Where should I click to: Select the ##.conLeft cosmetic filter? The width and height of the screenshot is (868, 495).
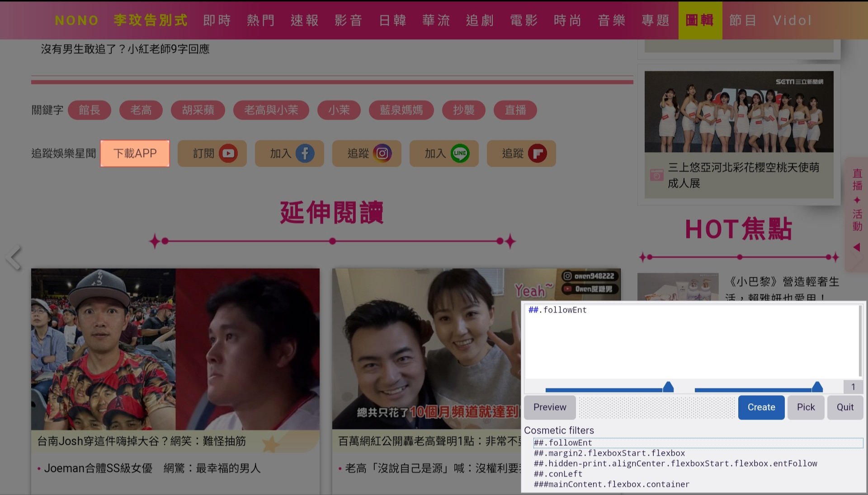[558, 474]
